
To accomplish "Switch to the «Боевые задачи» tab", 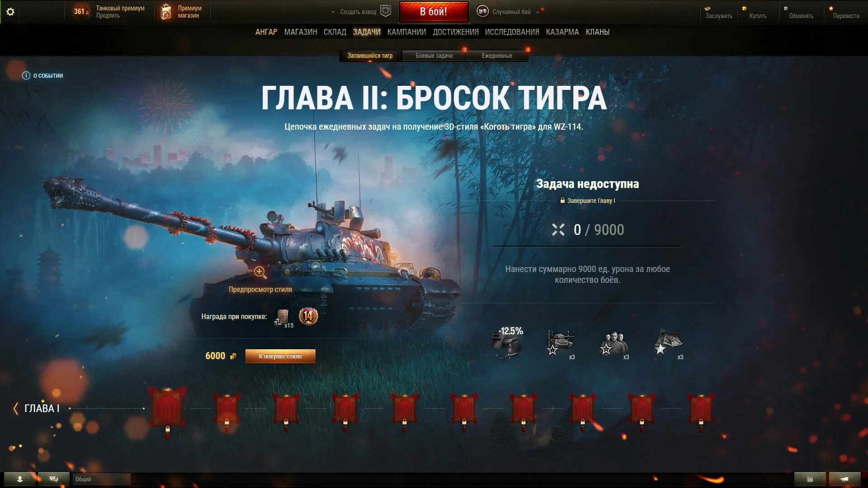I will 434,56.
